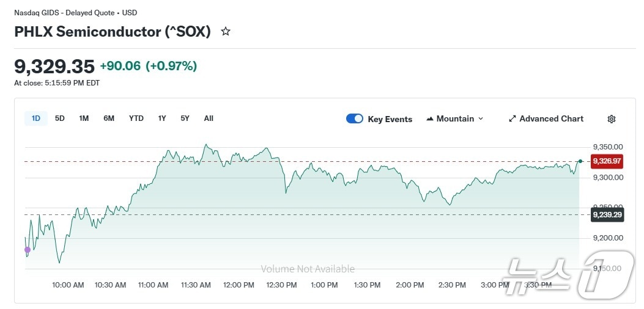Click the 9,239.29 previous close label
This screenshot has height=309, width=644.
click(607, 214)
